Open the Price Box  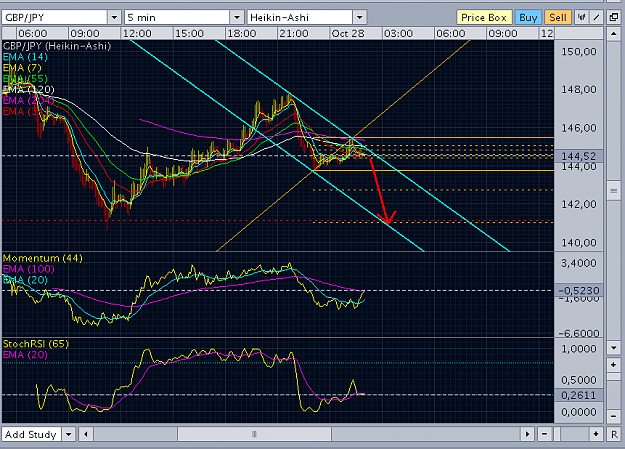point(483,17)
